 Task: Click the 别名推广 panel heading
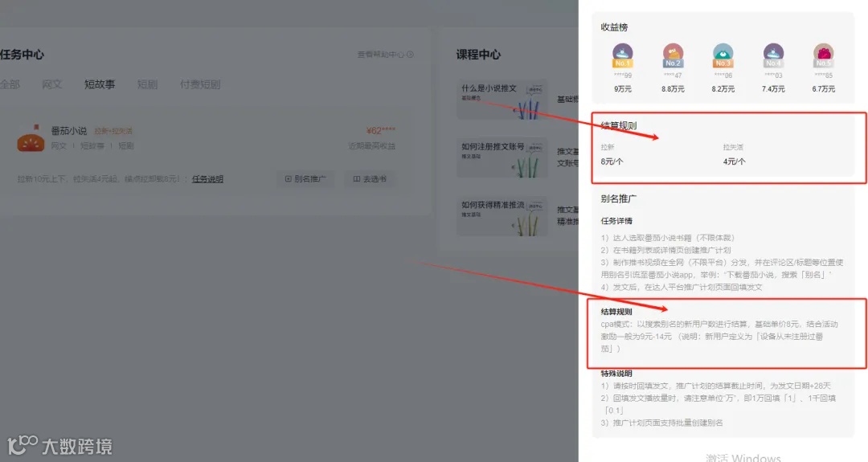click(618, 198)
